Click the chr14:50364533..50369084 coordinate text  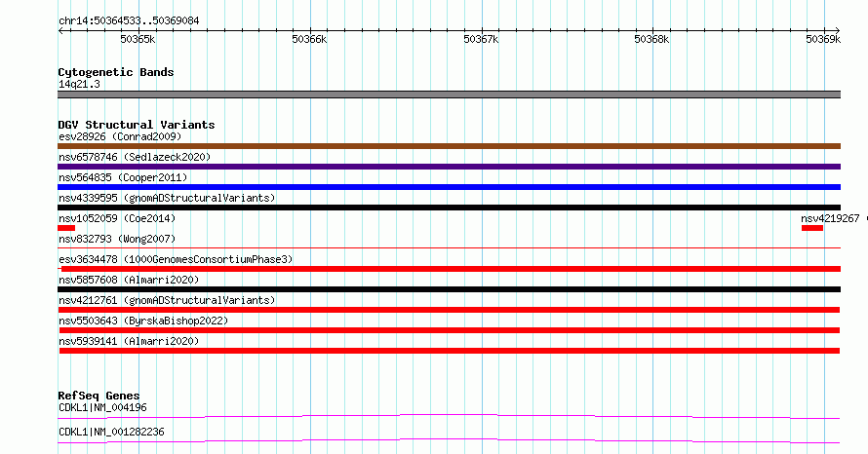click(x=129, y=21)
